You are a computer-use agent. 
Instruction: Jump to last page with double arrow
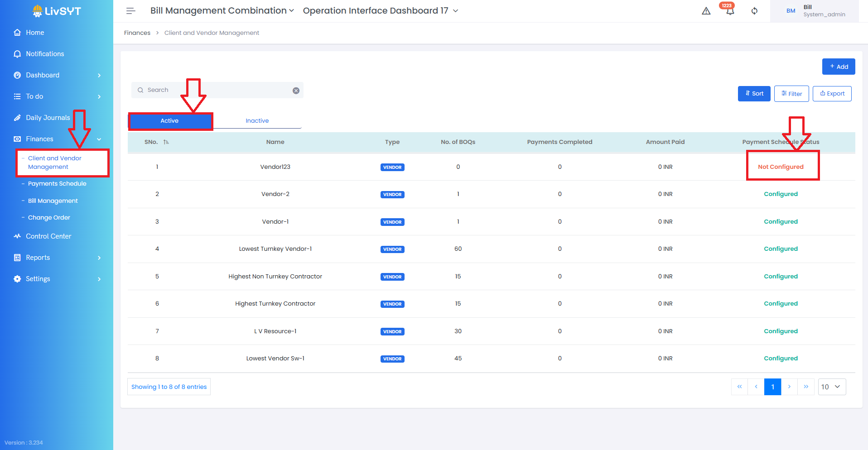coord(806,387)
